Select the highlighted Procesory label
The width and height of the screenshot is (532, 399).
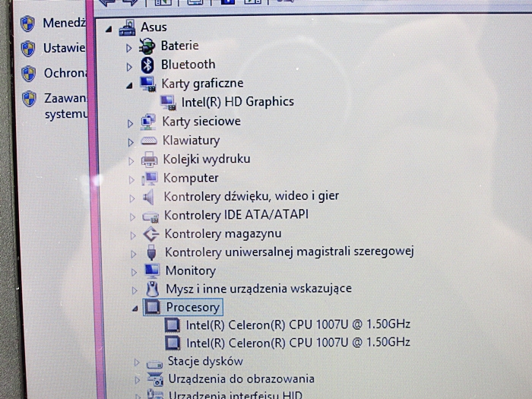tap(193, 307)
